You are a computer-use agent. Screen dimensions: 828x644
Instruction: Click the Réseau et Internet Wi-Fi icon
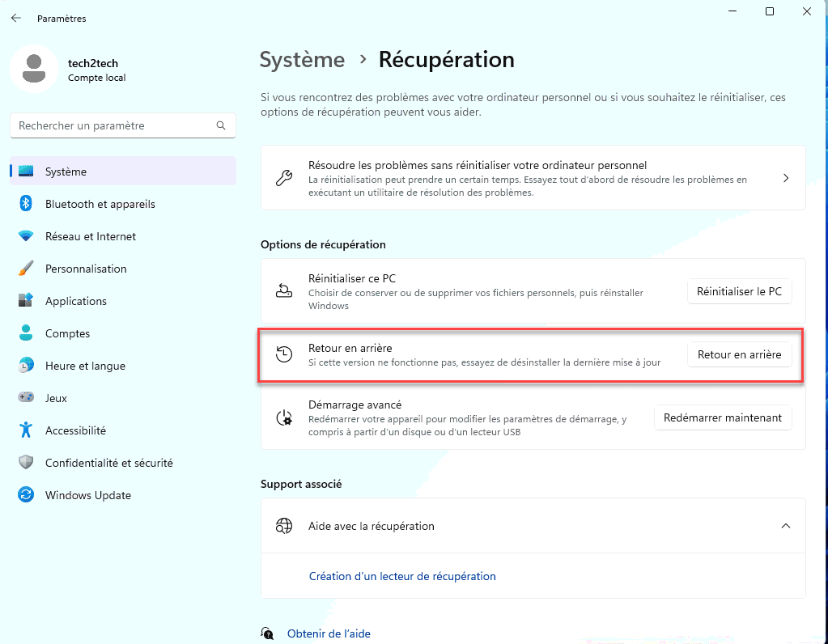click(26, 236)
